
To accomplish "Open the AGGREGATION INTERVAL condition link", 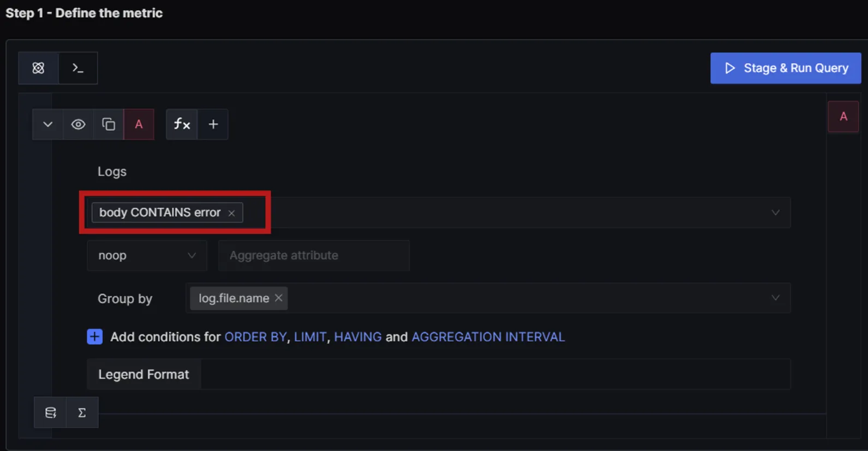I will (488, 337).
